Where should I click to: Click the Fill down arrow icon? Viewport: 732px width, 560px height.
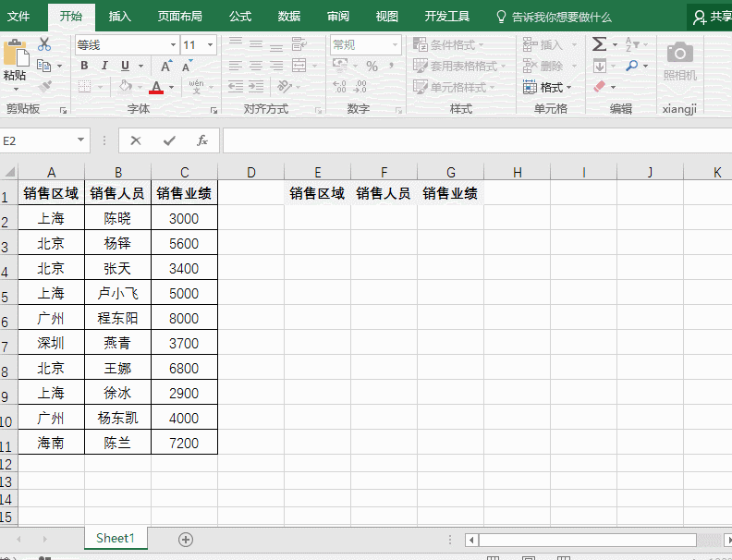600,66
